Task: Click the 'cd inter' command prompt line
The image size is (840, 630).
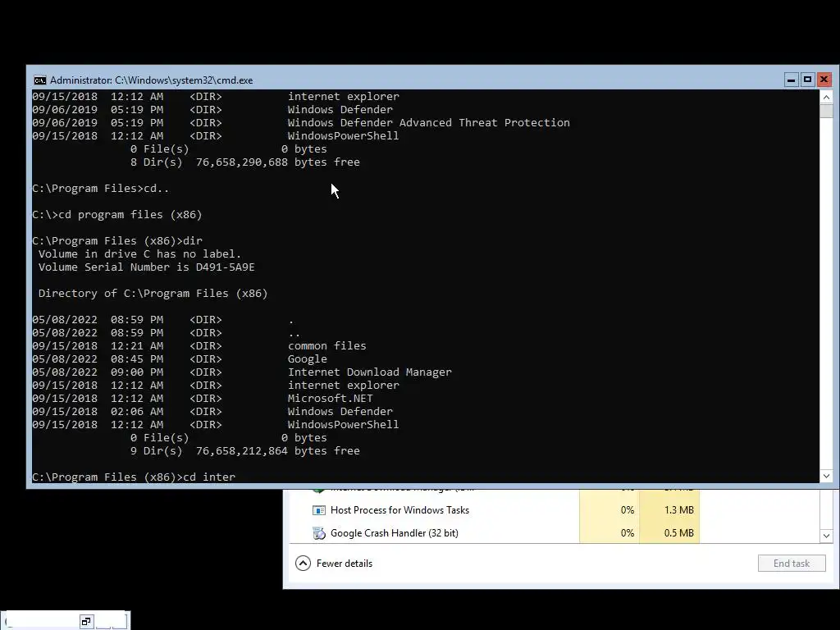Action: (134, 477)
